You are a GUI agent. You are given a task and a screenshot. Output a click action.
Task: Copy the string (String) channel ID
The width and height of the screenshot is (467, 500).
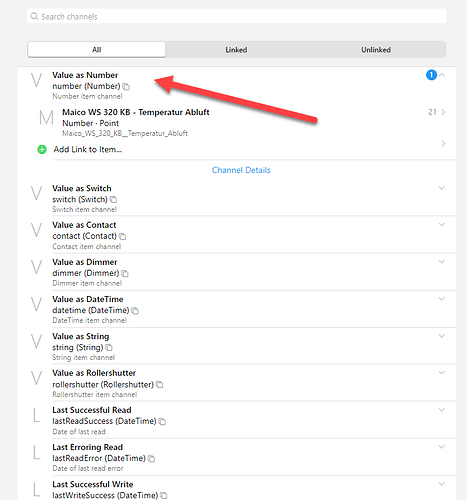coord(109,348)
